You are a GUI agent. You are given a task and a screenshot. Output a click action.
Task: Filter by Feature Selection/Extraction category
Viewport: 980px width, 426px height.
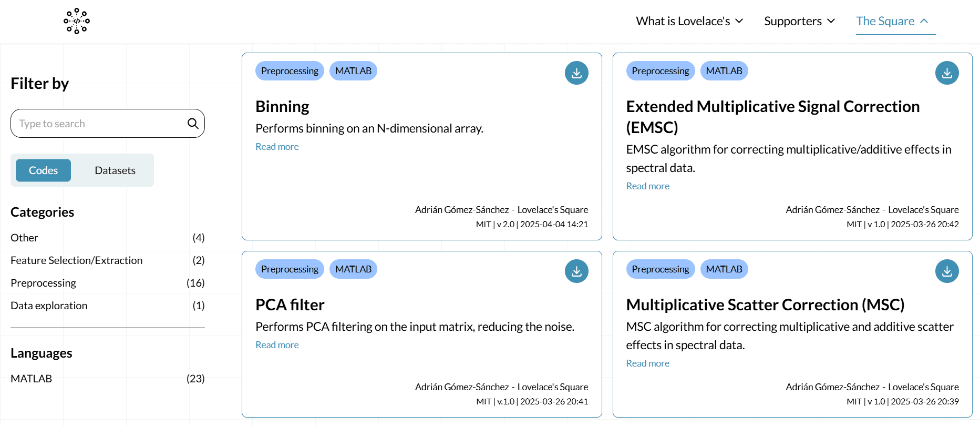pos(76,260)
